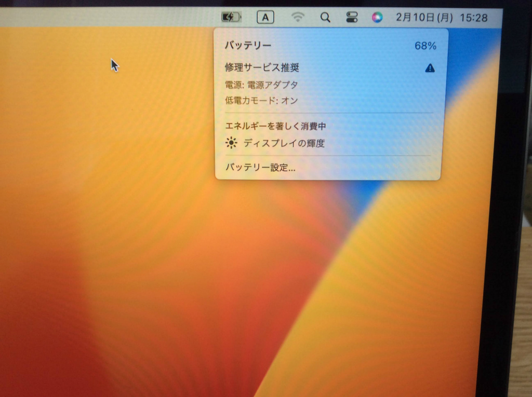The width and height of the screenshot is (532, 397).
Task: Open Spotlight search magnifier icon
Action: point(325,17)
